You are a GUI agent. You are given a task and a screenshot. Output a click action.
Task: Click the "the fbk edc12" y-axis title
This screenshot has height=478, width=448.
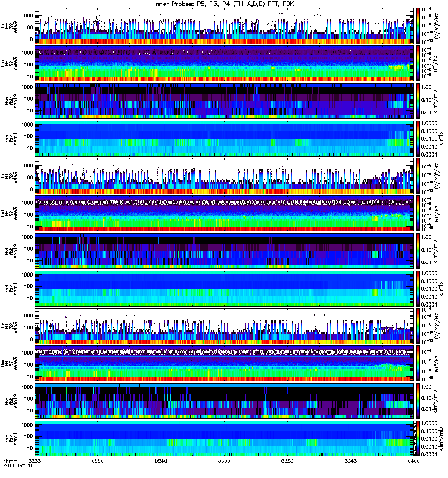pos(11,401)
